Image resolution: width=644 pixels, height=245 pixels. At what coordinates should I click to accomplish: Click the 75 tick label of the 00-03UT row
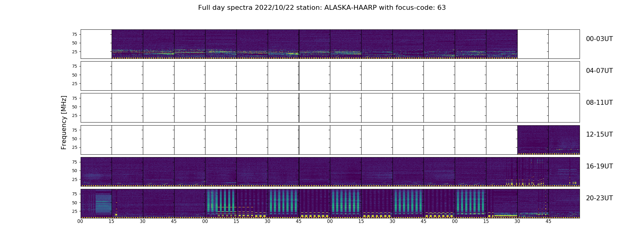[75, 34]
